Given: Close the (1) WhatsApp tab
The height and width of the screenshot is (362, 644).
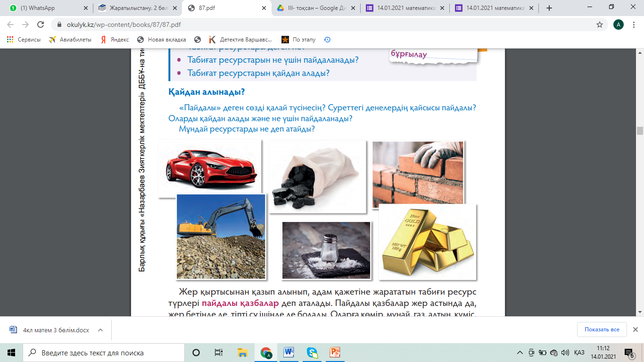Looking at the screenshot, I should (x=85, y=8).
